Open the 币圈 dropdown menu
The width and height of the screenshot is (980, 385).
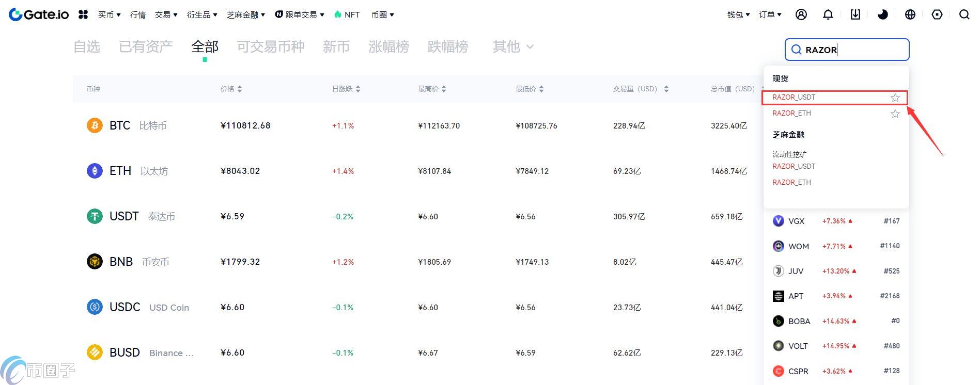pos(382,14)
